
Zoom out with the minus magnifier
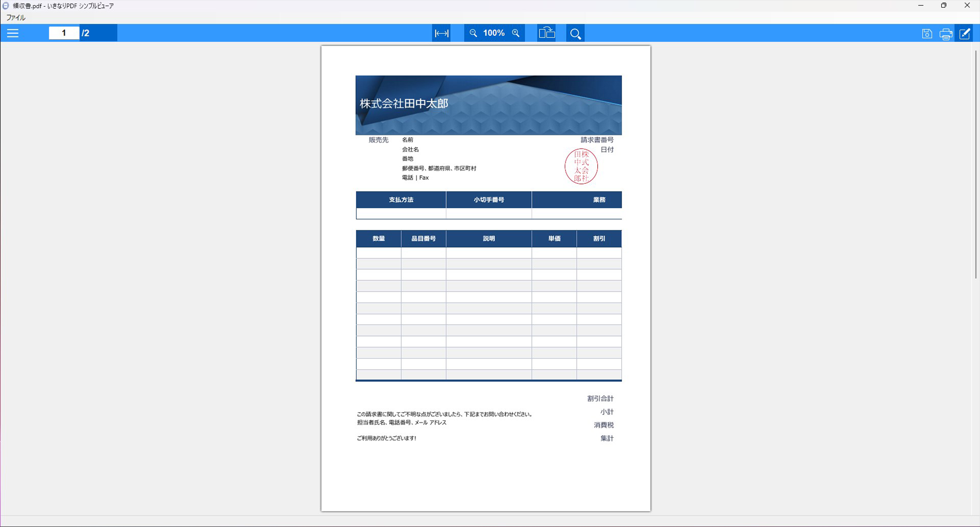(x=473, y=33)
